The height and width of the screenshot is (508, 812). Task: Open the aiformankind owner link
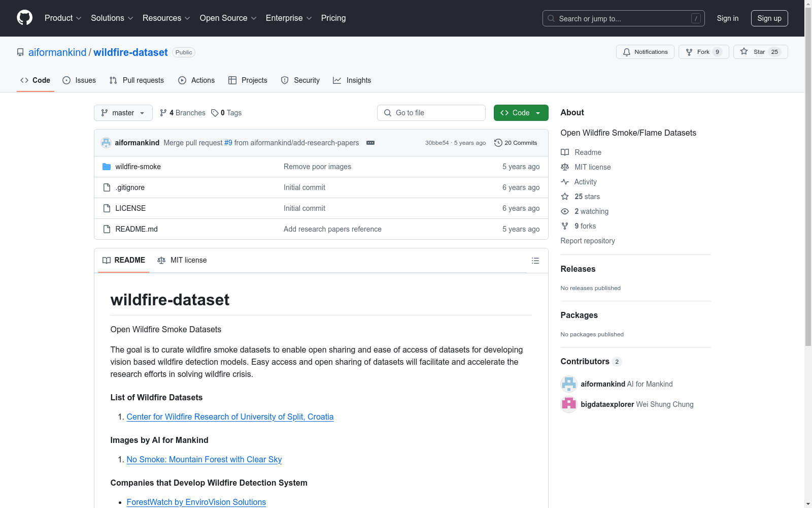point(57,52)
